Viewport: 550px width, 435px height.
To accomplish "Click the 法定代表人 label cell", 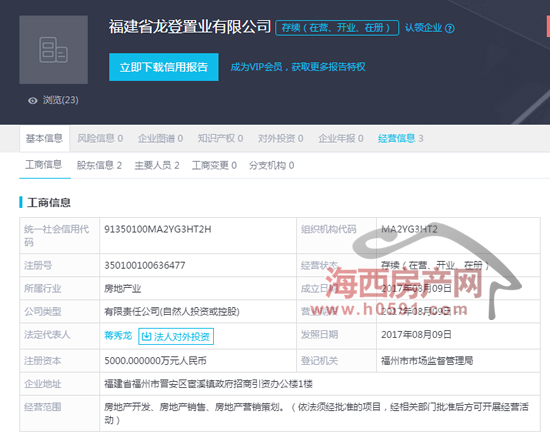I will (x=60, y=336).
